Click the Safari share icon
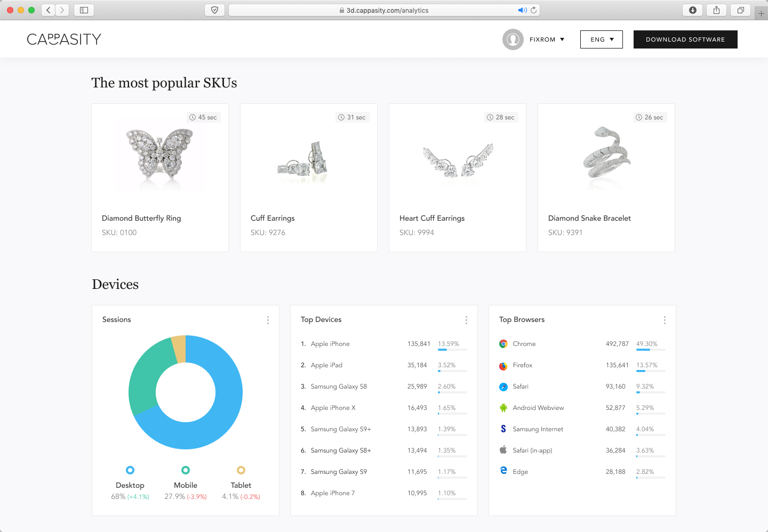This screenshot has height=532, width=768. click(716, 10)
